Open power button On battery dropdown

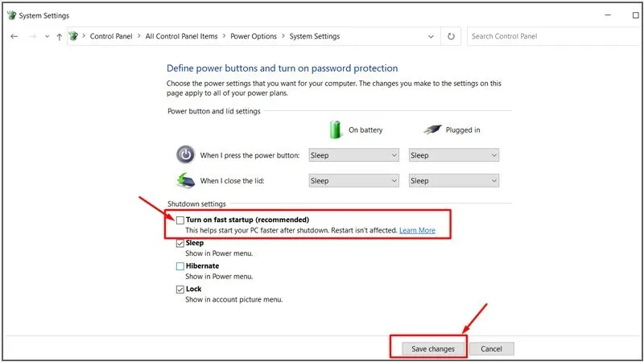(354, 155)
